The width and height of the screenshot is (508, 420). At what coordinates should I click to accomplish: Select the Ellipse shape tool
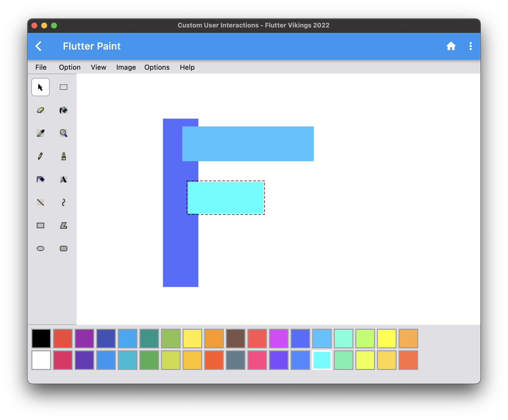click(40, 249)
